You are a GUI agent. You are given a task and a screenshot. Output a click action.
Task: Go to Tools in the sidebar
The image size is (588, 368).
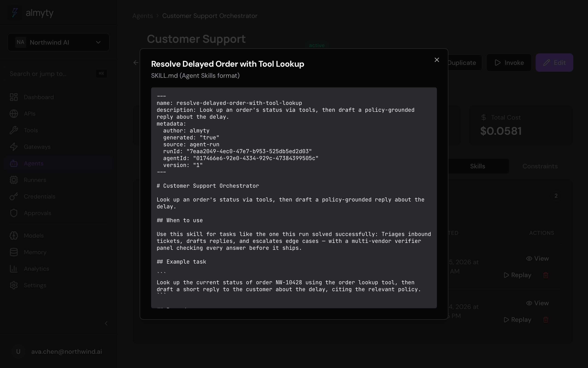click(59, 130)
